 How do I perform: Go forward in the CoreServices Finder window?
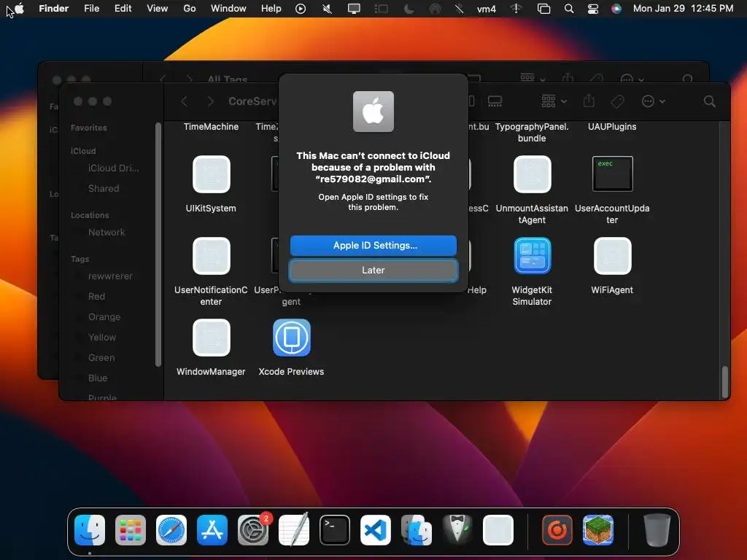[x=210, y=101]
